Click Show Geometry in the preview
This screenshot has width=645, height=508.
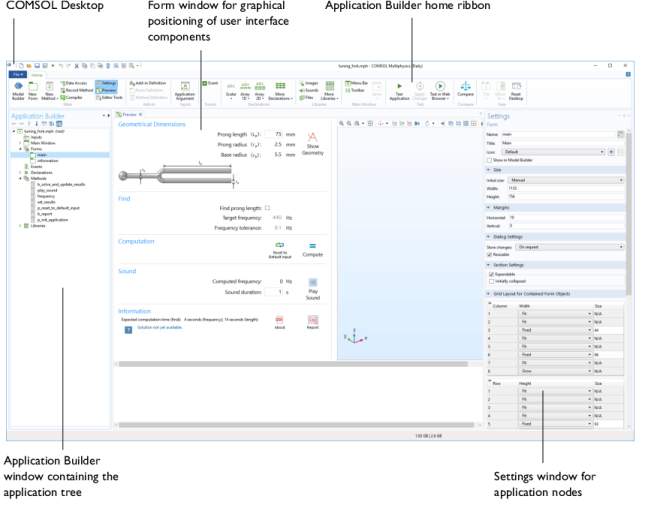pyautogui.click(x=312, y=140)
